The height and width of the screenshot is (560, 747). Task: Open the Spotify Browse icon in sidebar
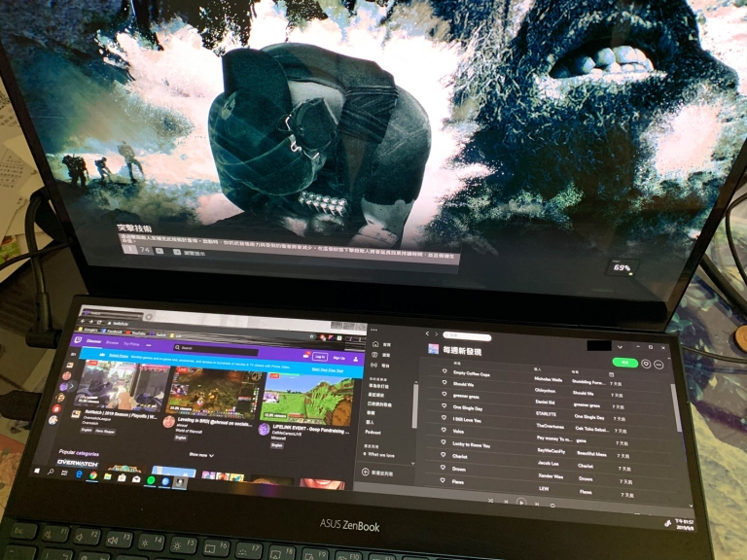374,355
